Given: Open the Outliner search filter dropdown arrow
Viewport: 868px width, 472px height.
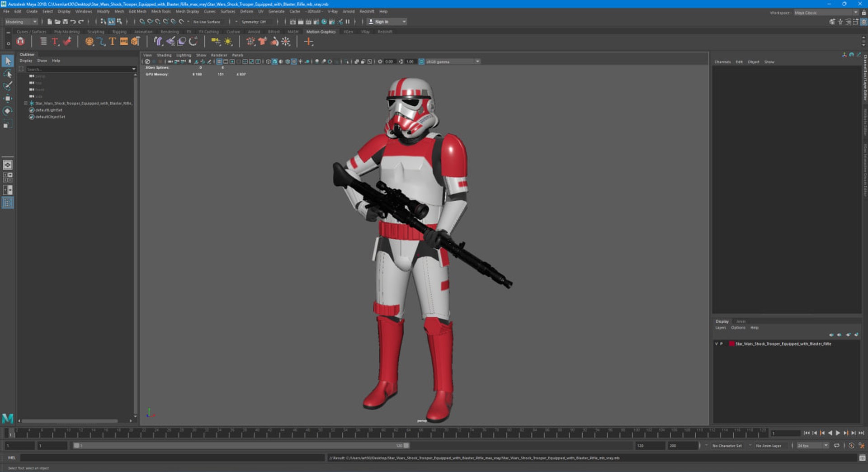Looking at the screenshot, I should (133, 69).
